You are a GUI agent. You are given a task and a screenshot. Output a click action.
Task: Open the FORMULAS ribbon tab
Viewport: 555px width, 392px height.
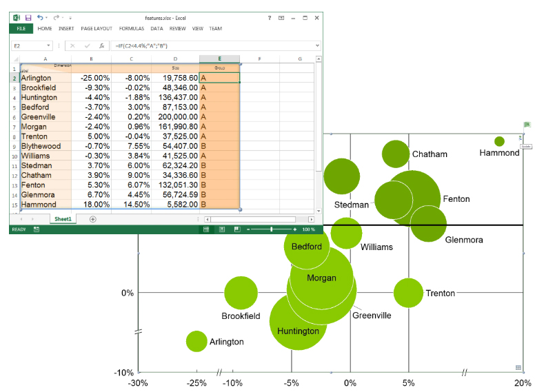(x=131, y=29)
